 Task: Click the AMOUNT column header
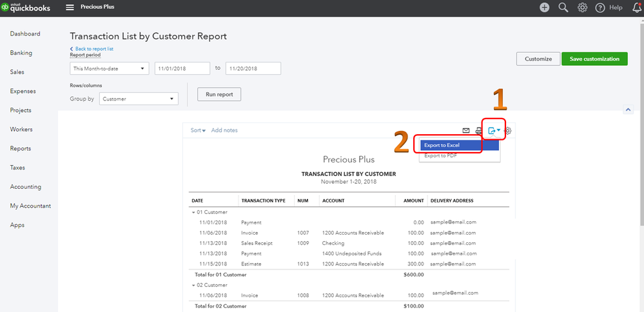414,200
